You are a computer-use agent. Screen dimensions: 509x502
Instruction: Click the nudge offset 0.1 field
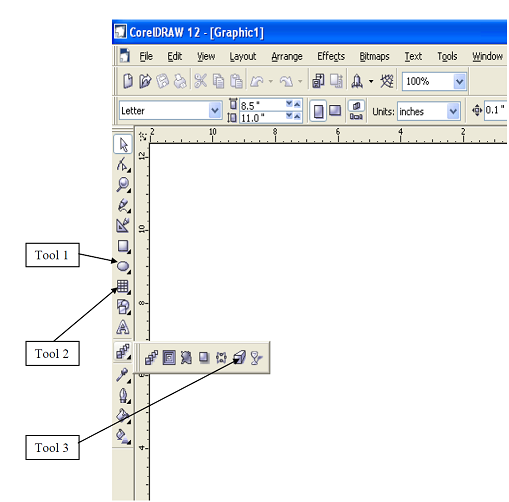(496, 110)
